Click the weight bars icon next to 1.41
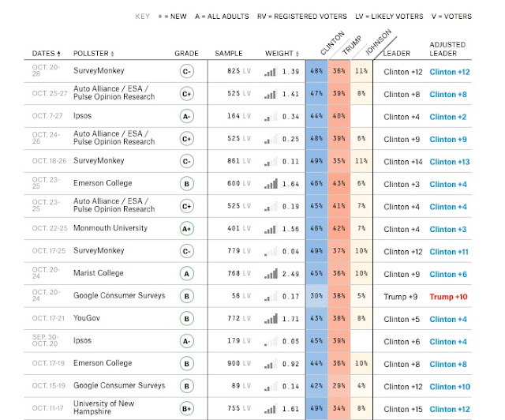Image resolution: width=505 pixels, height=420 pixels. click(x=271, y=94)
